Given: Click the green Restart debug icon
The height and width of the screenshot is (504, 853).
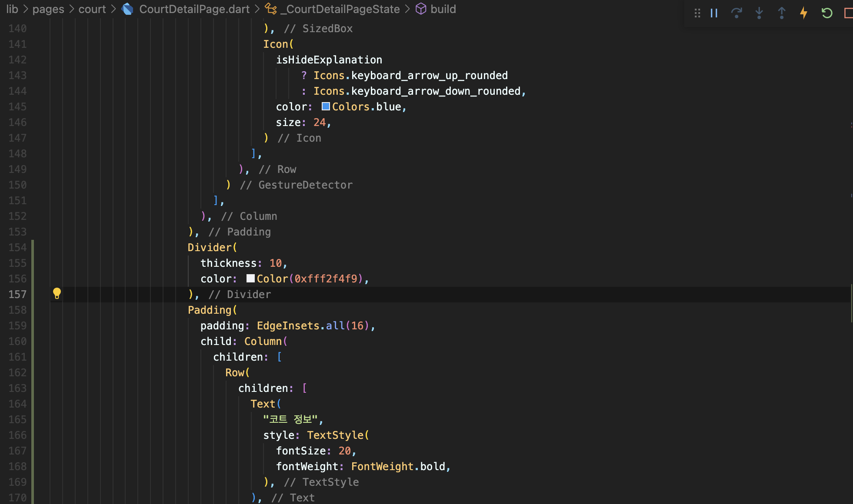Looking at the screenshot, I should 826,13.
